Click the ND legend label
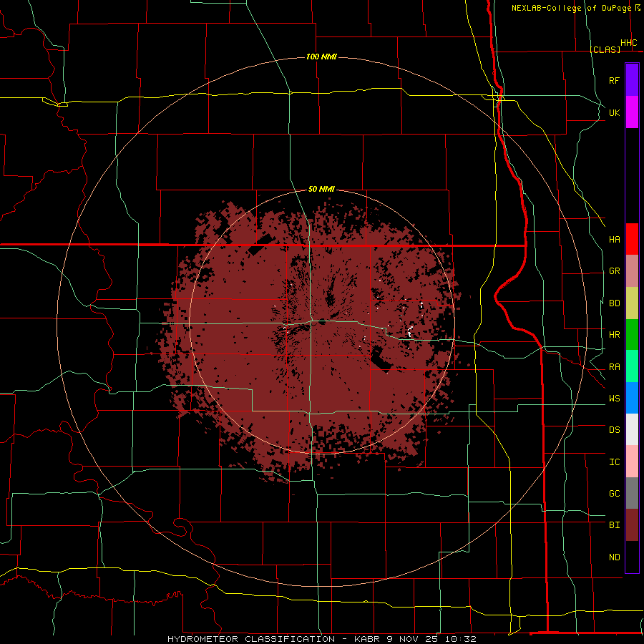644x644 pixels. [614, 557]
